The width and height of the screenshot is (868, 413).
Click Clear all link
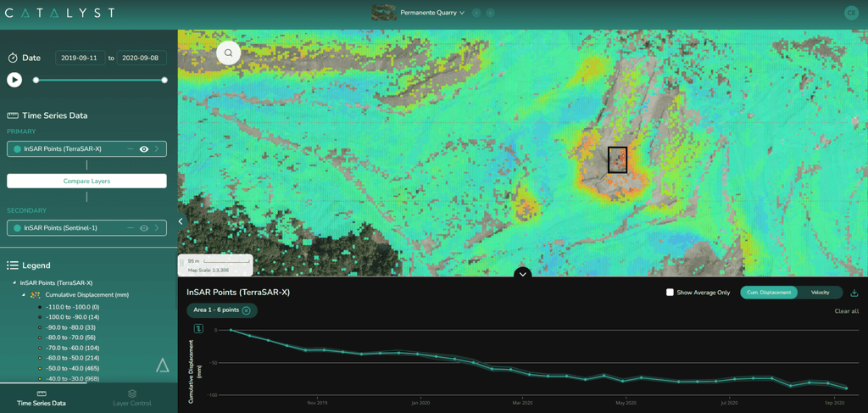point(847,311)
